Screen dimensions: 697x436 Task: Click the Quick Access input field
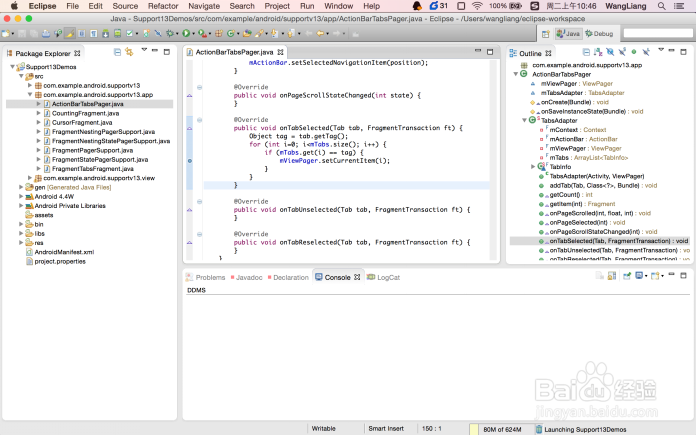click(x=658, y=33)
